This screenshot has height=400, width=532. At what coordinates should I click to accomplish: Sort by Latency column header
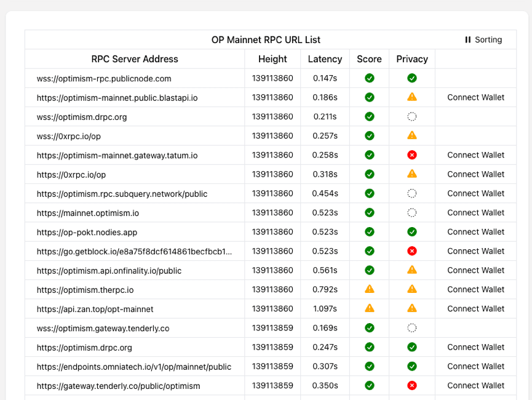pyautogui.click(x=325, y=59)
